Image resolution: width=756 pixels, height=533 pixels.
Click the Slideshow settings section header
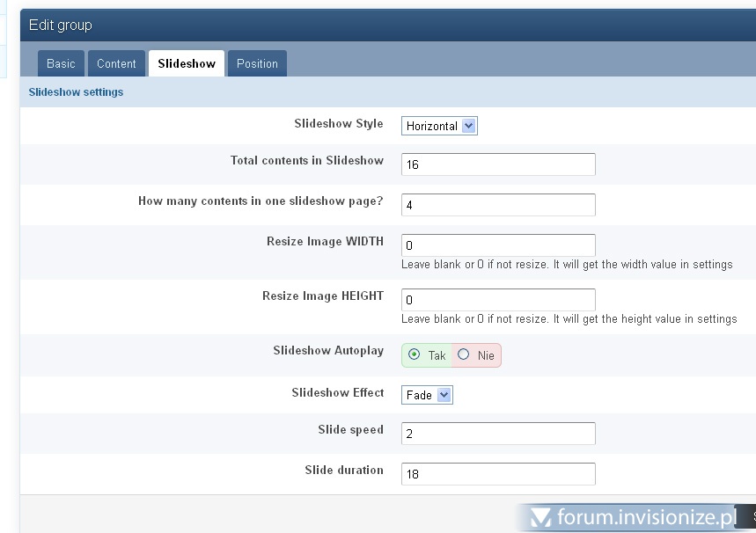click(x=76, y=91)
